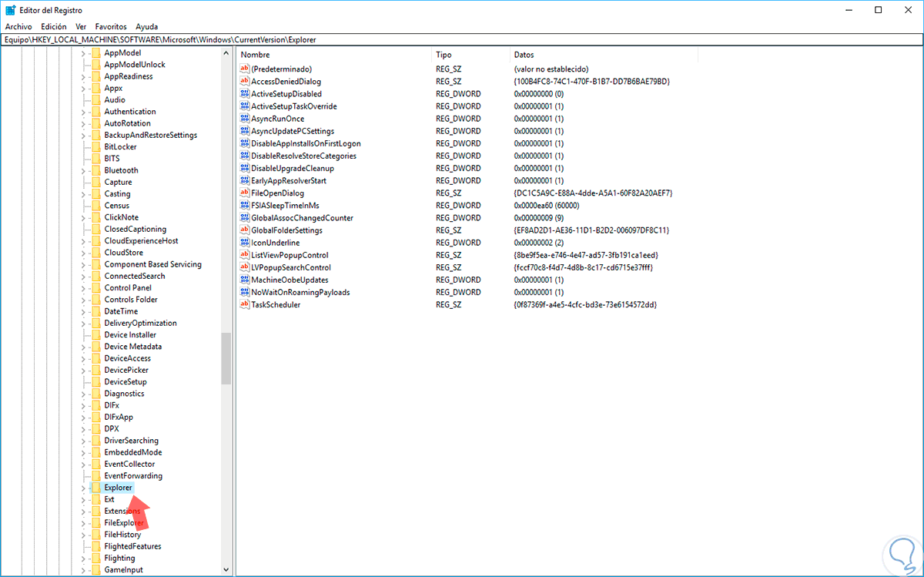Image resolution: width=924 pixels, height=577 pixels.
Task: Select the AsyncRunOnce DWORD icon
Action: pyautogui.click(x=245, y=119)
